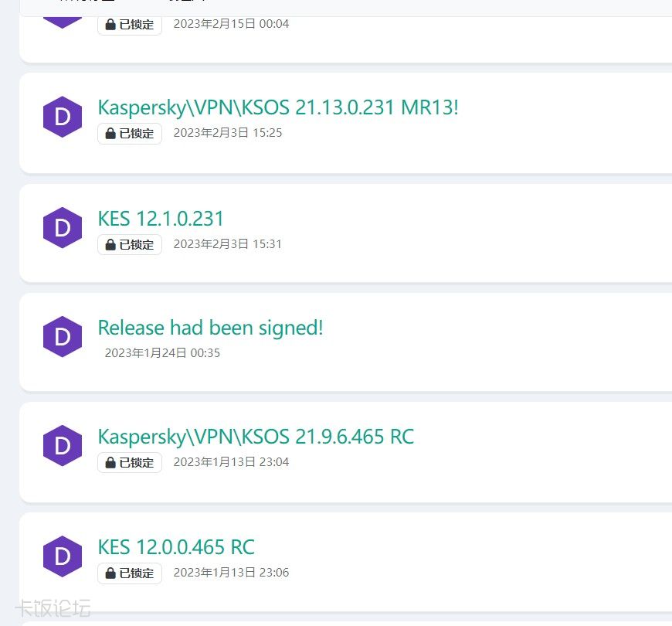Click the 已锁定 lock badge under KSOS 21.9.6.465 RC
This screenshot has height=626, width=672.
pyautogui.click(x=130, y=462)
